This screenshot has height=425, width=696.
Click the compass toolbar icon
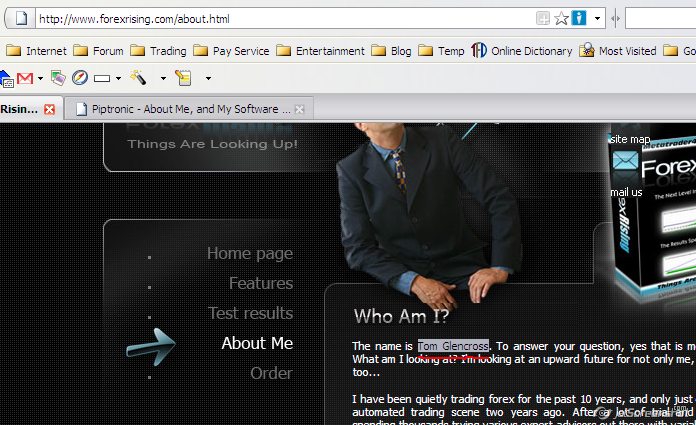[x=80, y=78]
